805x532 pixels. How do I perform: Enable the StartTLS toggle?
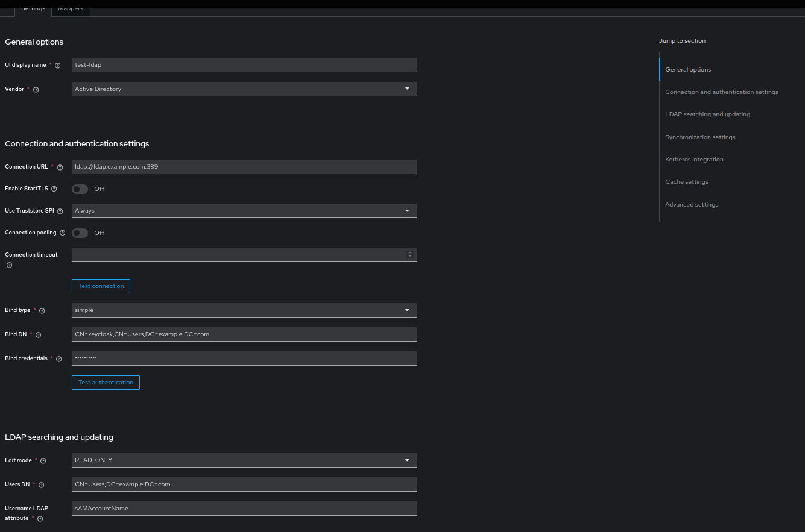tap(79, 189)
